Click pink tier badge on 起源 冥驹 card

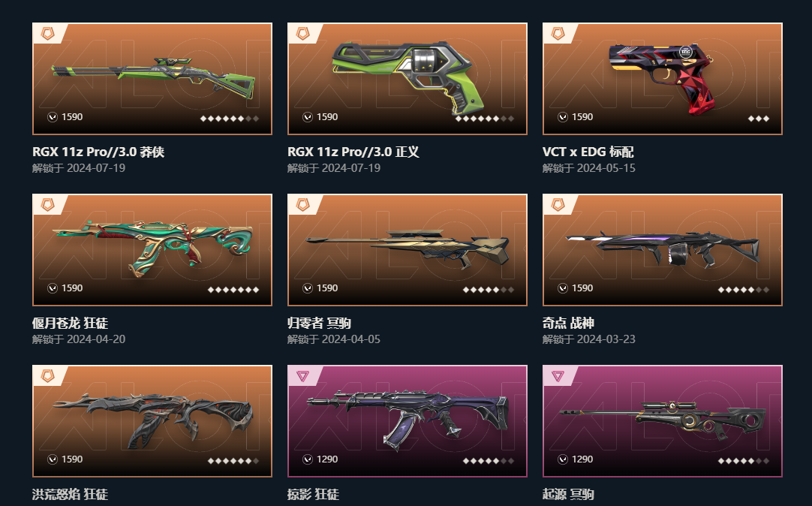[x=558, y=376]
